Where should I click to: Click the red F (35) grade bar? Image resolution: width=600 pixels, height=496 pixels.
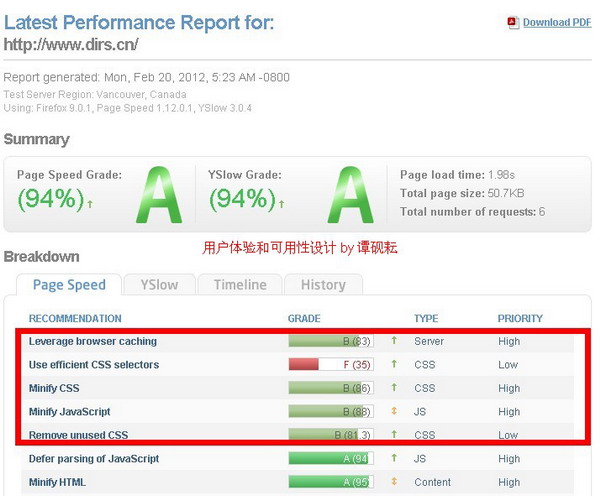330,365
